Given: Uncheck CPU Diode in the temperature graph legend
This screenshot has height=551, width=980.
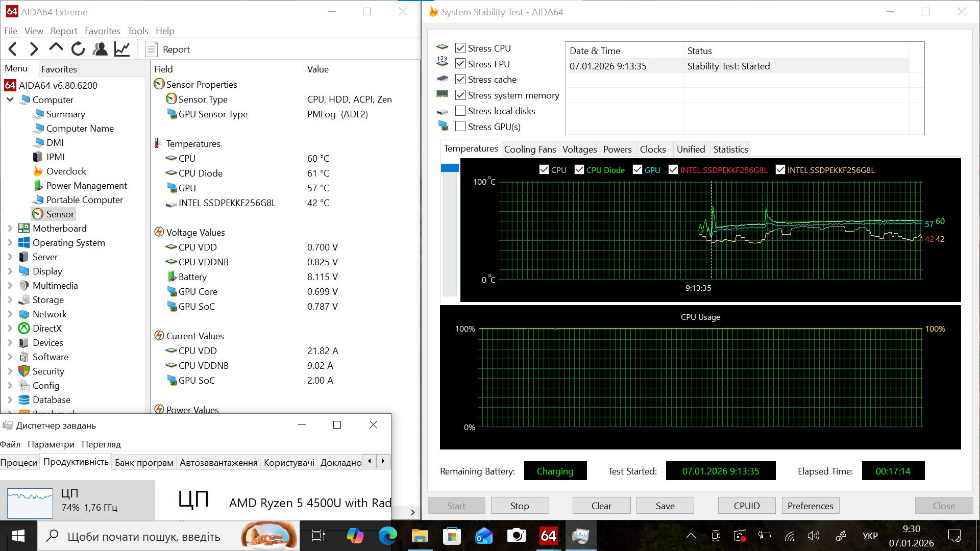Looking at the screenshot, I should click(x=579, y=170).
